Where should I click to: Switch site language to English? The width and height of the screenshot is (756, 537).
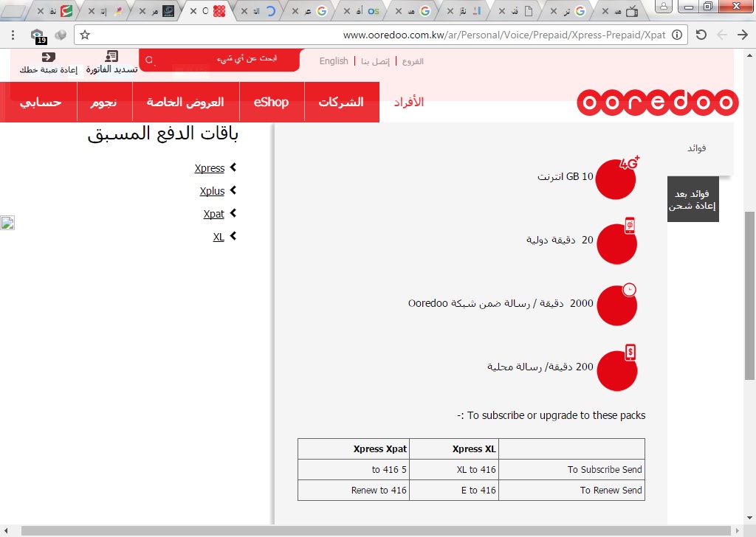pos(334,61)
